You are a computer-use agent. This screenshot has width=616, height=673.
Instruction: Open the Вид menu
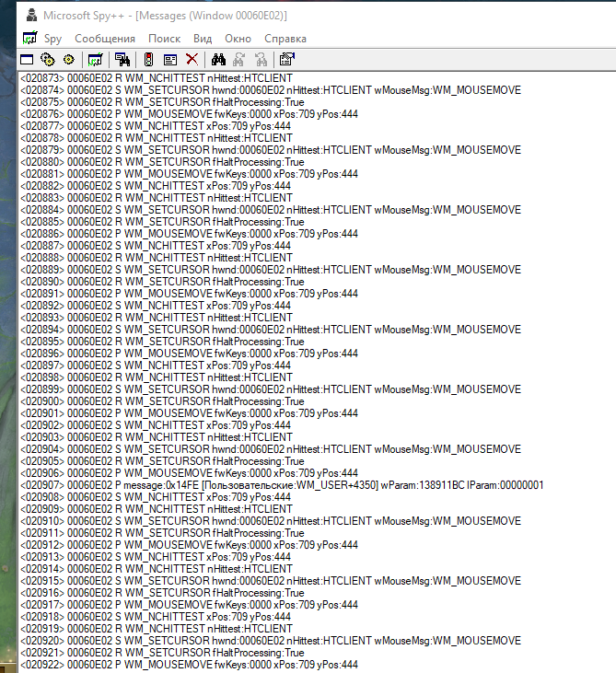pos(203,39)
